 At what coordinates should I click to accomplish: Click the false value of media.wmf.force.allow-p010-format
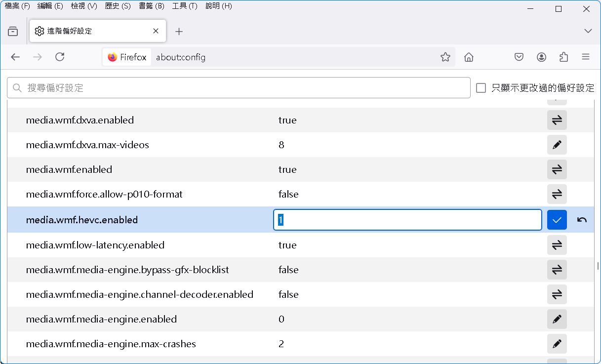[288, 194]
